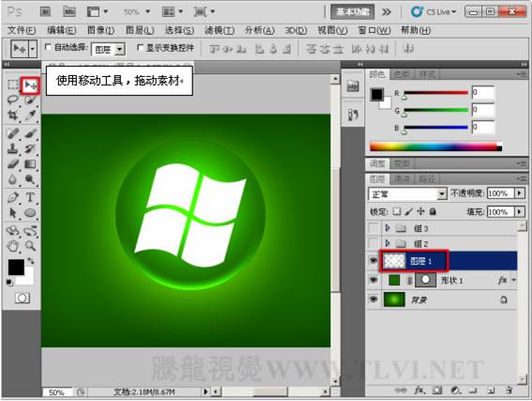Select the Dodge tool
The height and width of the screenshot is (401, 532).
tap(30, 179)
